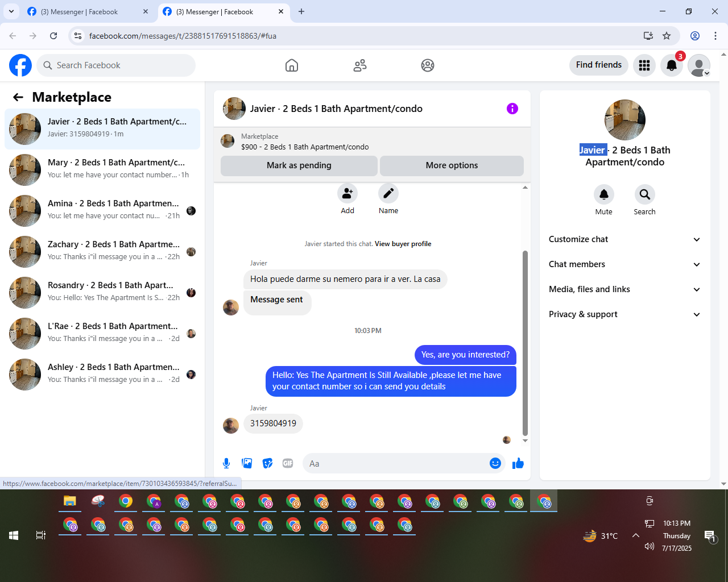Viewport: 728px width, 582px height.
Task: Click the voice clip microphone icon
Action: click(x=226, y=463)
